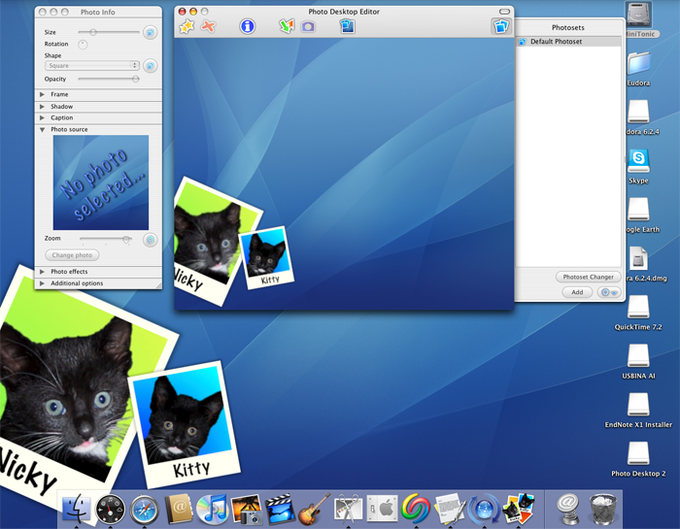The width and height of the screenshot is (680, 529).
Task: Click the Opacity slider knob
Action: pos(135,79)
